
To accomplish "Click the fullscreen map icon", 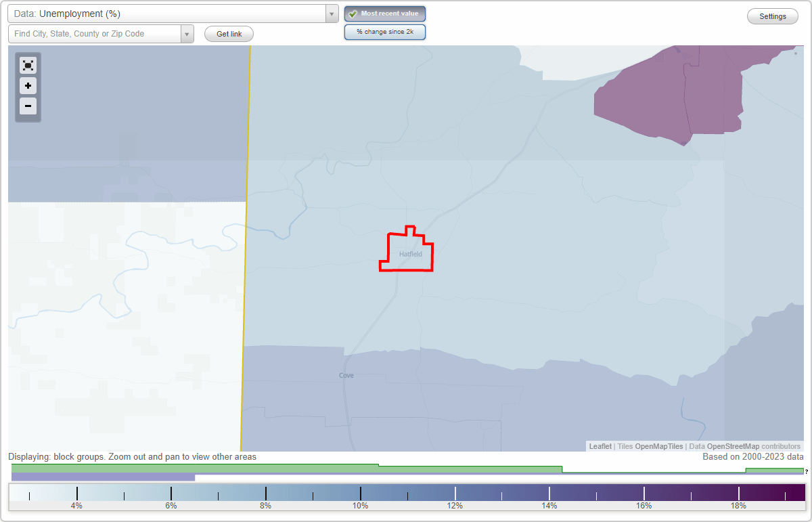I will click(28, 66).
